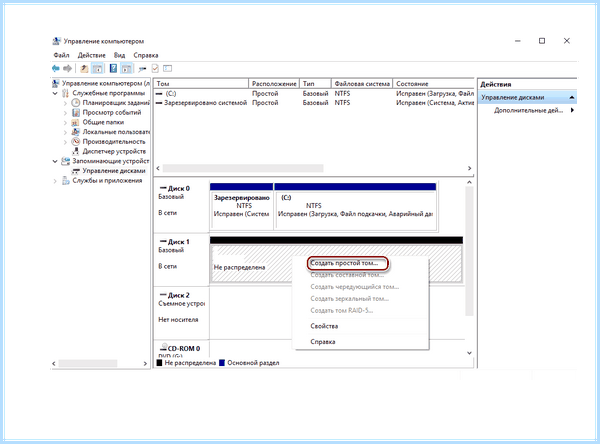Open the Дополнительные действия submenu arrow
The image size is (600, 444).
click(572, 110)
